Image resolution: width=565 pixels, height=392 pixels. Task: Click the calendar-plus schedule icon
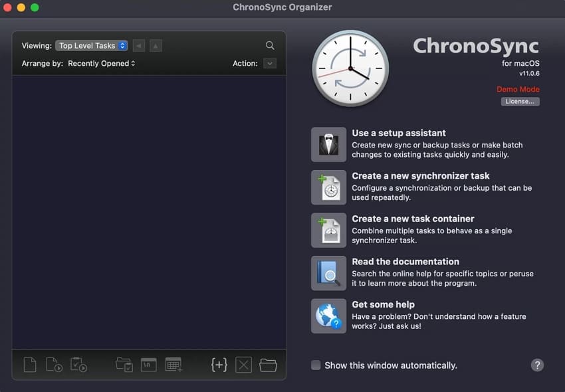(x=173, y=365)
